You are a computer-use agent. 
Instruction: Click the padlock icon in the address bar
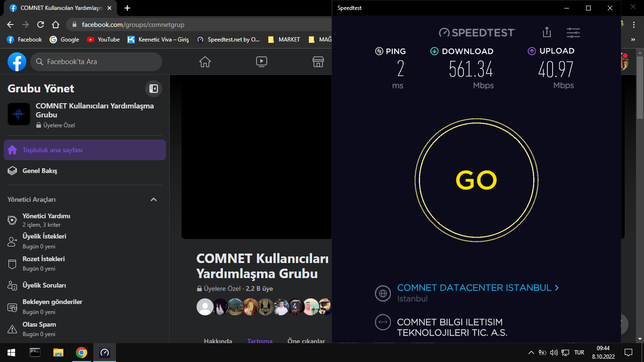coord(74,25)
